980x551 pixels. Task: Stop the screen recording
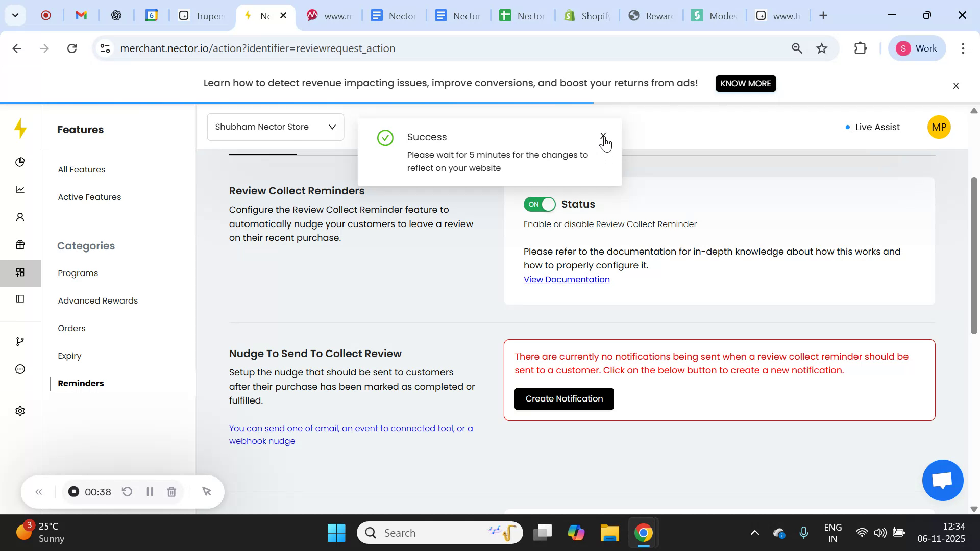(73, 492)
